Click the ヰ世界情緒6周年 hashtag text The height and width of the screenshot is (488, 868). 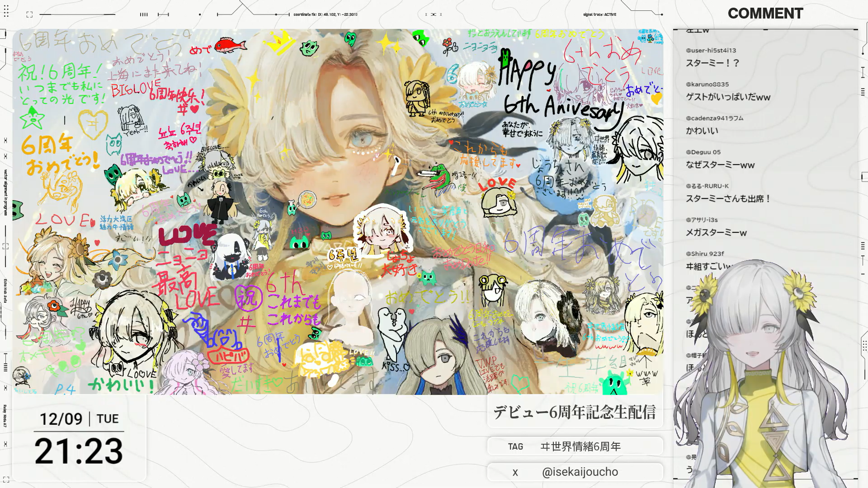(x=580, y=447)
